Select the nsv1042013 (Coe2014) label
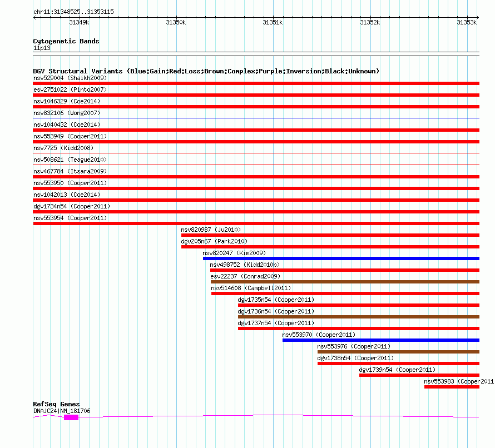 click(x=67, y=195)
